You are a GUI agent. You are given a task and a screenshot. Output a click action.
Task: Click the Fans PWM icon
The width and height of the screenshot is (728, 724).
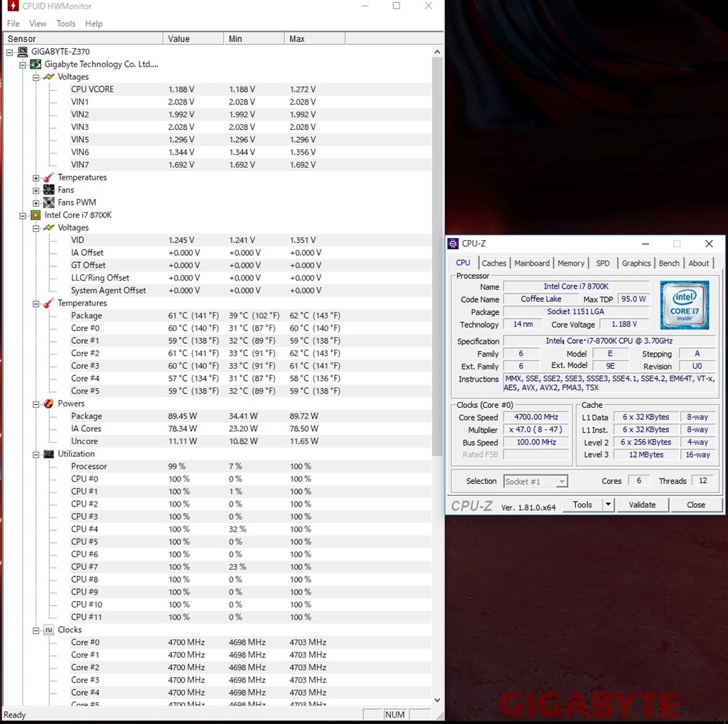click(49, 202)
